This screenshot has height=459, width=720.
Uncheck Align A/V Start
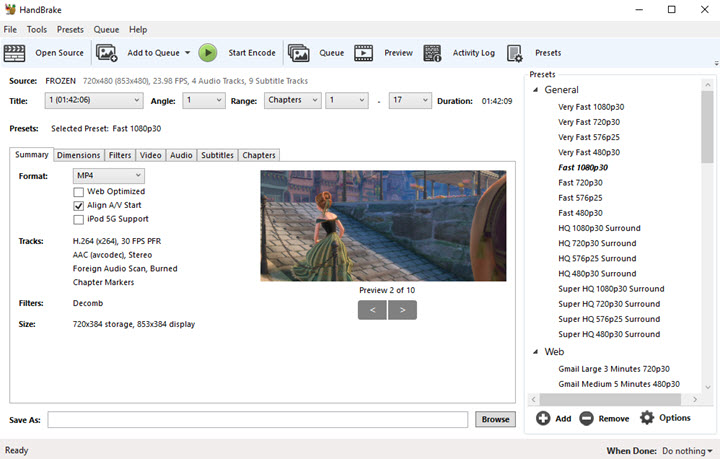tap(79, 206)
